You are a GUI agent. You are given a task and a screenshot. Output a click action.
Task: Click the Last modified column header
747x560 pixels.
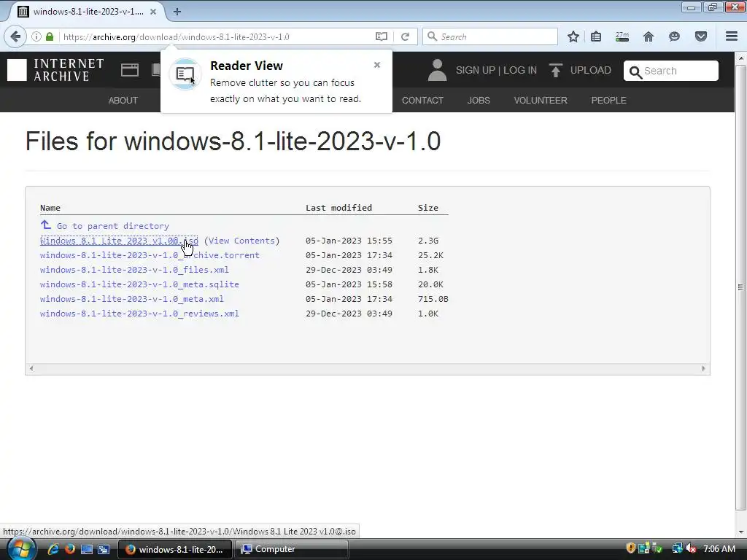338,208
